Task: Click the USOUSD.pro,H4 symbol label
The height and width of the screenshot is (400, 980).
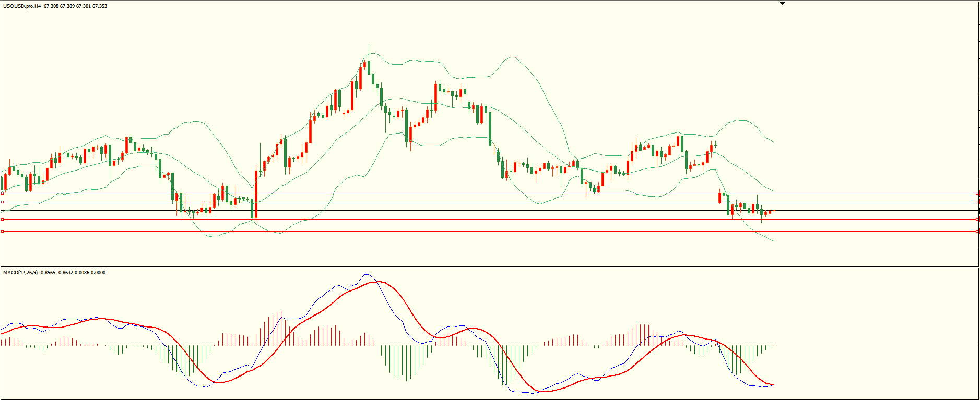Action: [x=22, y=6]
